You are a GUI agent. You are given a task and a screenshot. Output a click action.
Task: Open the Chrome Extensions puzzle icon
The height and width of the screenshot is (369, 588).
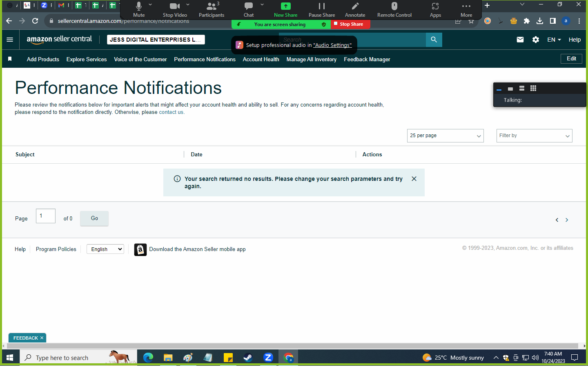(527, 21)
